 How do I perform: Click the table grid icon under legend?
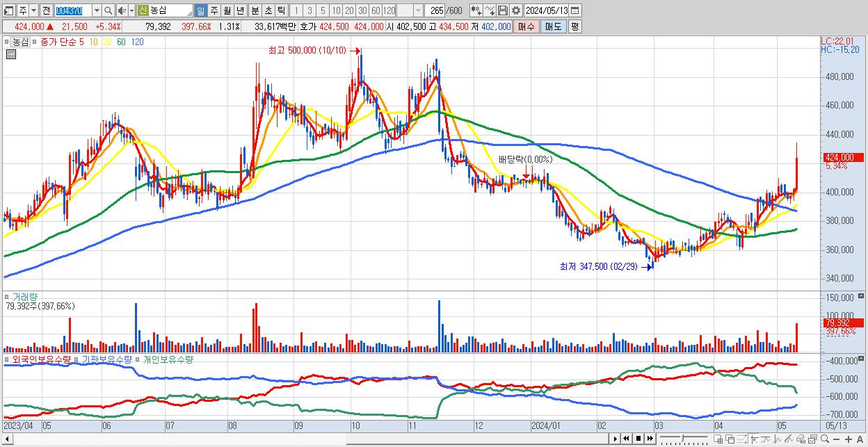pyautogui.click(x=10, y=54)
